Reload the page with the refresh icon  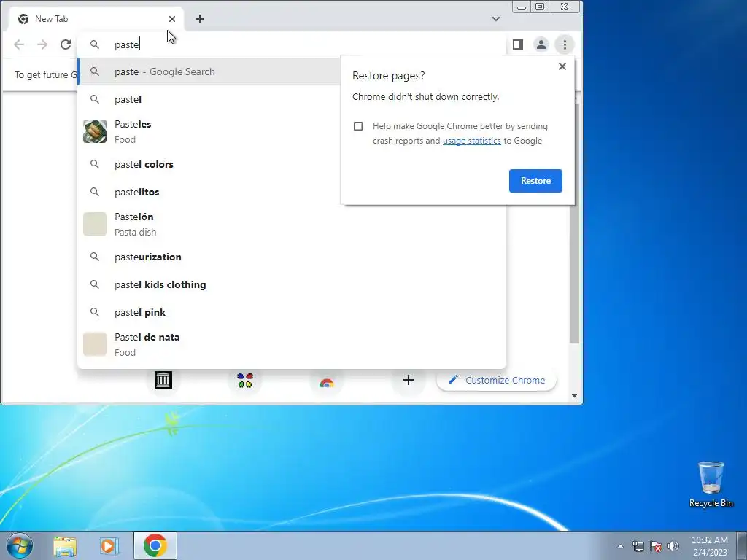[x=66, y=44]
